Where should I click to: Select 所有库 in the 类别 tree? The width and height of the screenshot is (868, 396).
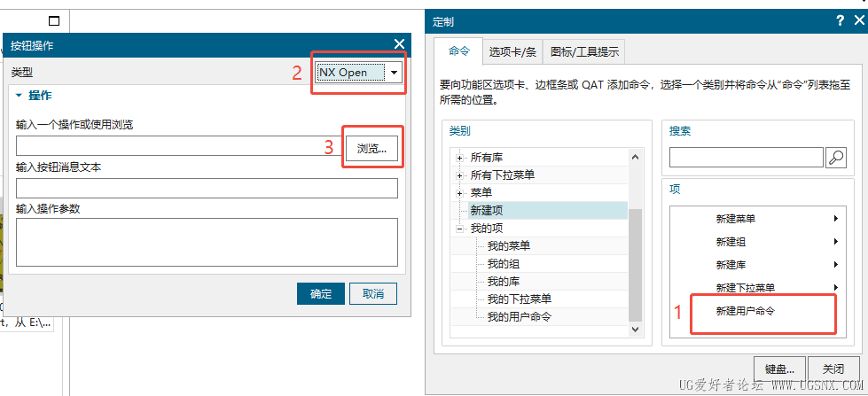(487, 159)
